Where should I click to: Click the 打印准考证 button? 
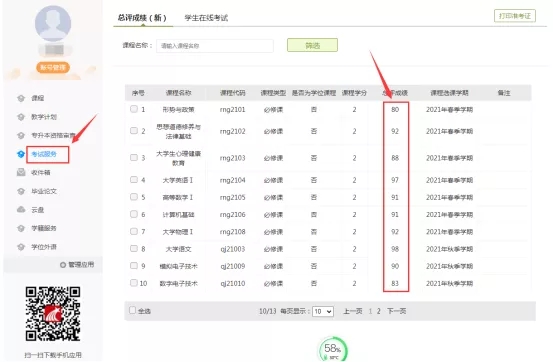(515, 16)
